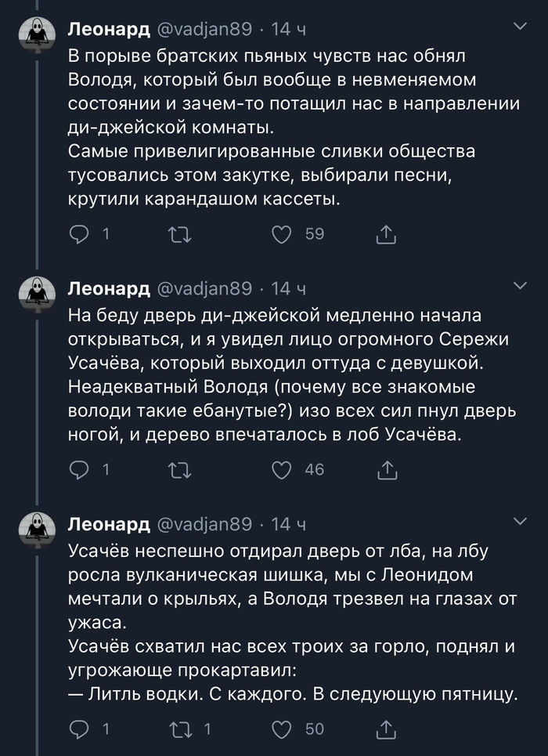
Task: Open the first tweet's dropdown chevron menu
Action: point(520,27)
